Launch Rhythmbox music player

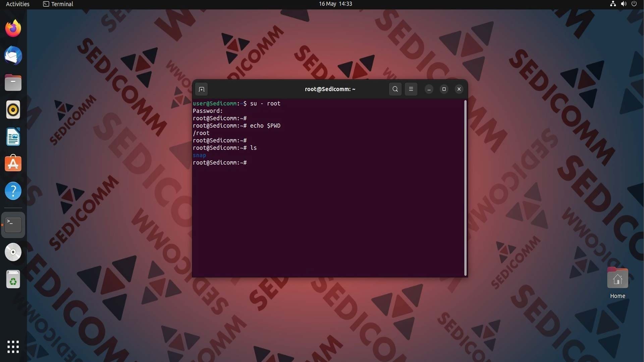coord(13,110)
